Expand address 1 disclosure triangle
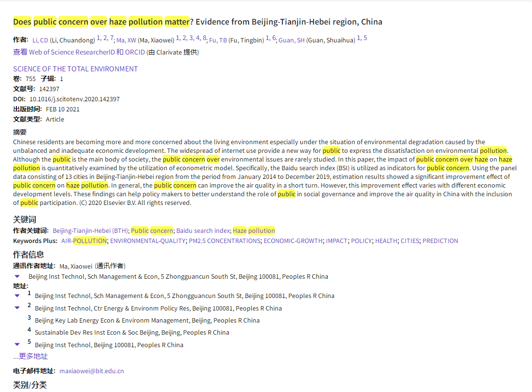Viewport: 532px width, 392px height. (17, 296)
